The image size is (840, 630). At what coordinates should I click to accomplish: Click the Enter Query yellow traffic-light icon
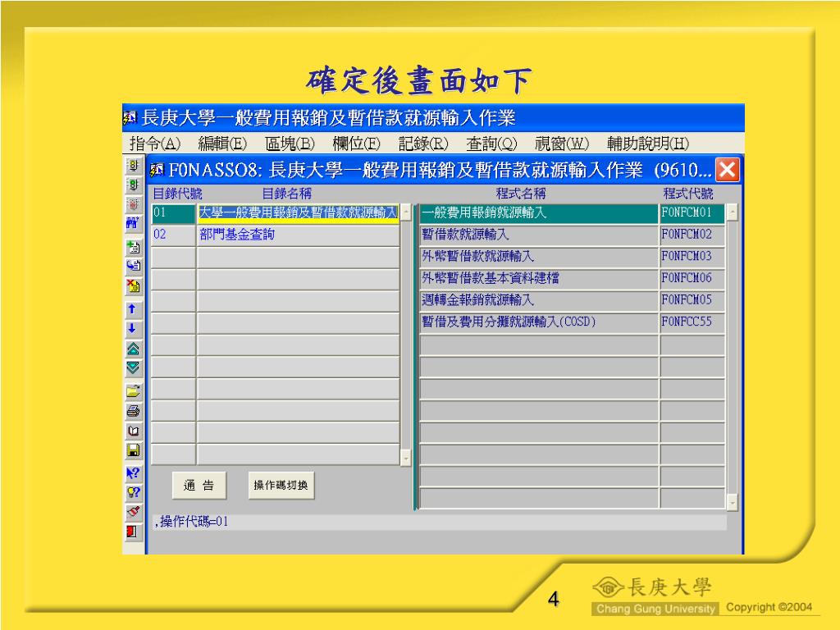pyautogui.click(x=133, y=165)
